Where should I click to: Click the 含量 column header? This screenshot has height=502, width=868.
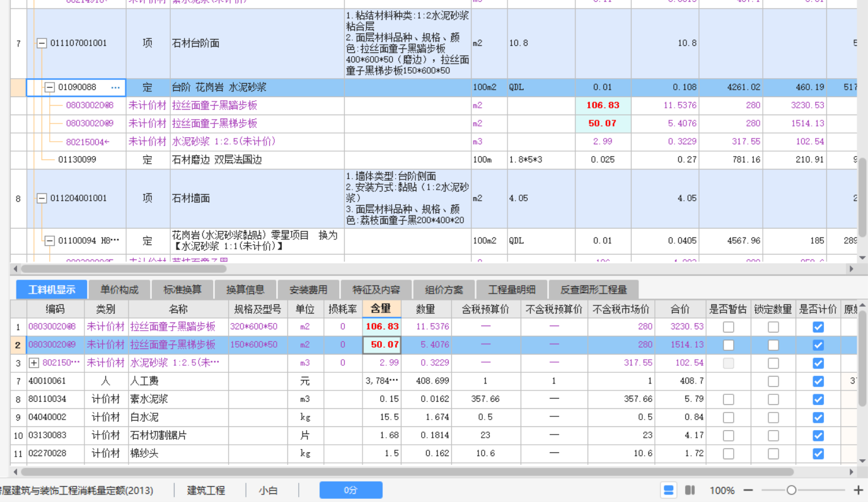point(381,309)
